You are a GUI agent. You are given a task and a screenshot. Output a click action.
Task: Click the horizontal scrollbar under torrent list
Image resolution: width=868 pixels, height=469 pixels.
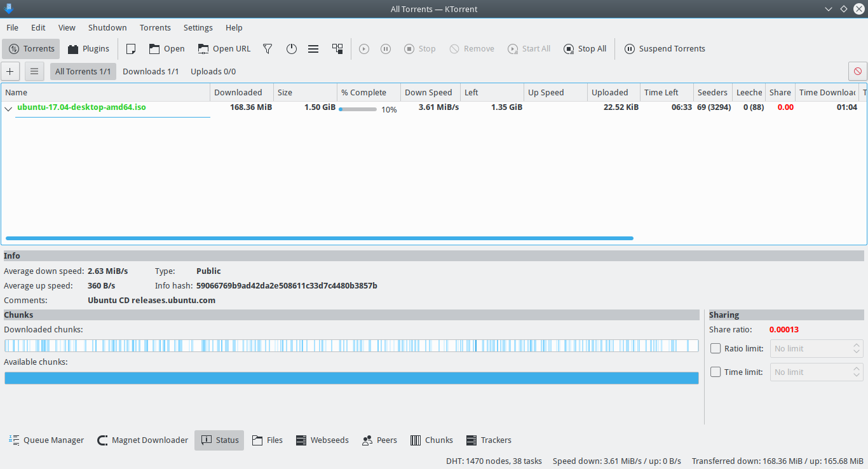[x=319, y=238]
